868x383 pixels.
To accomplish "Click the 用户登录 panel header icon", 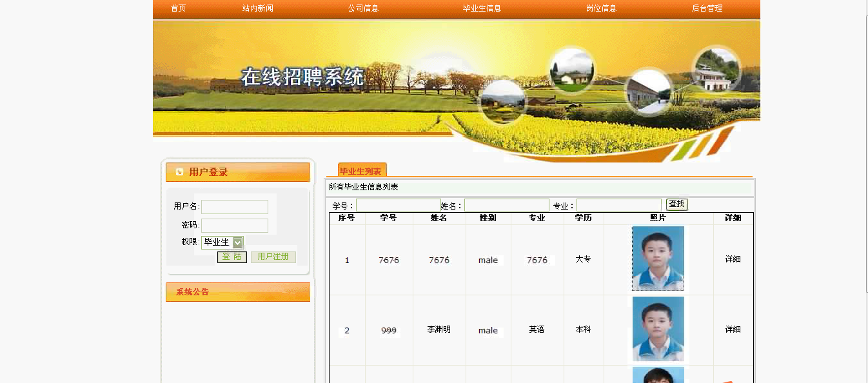I will (179, 172).
